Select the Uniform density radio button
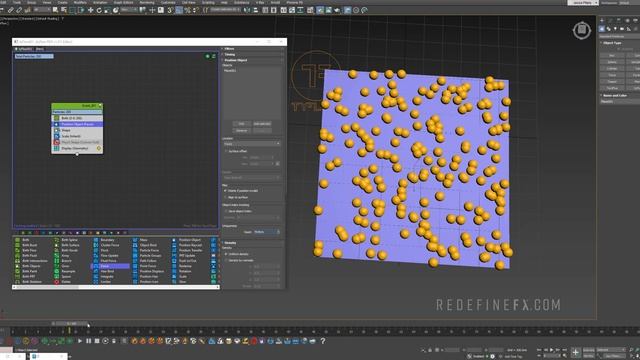640x360 pixels. pyautogui.click(x=226, y=254)
